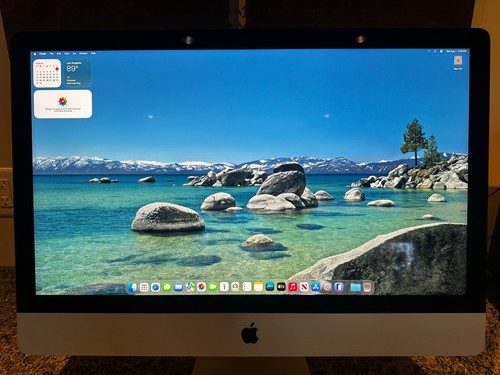Launch Maps from the Dock
This screenshot has width=500, height=375.
[x=190, y=287]
